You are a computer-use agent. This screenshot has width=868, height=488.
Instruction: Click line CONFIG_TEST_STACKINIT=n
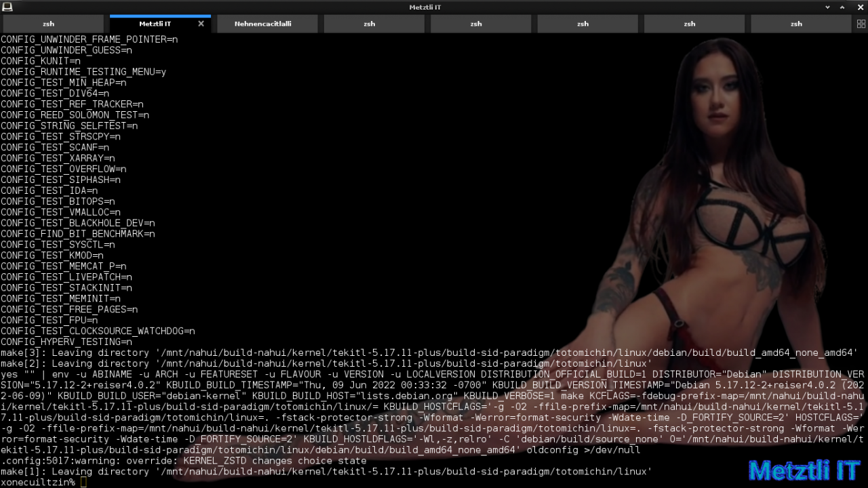click(x=66, y=288)
